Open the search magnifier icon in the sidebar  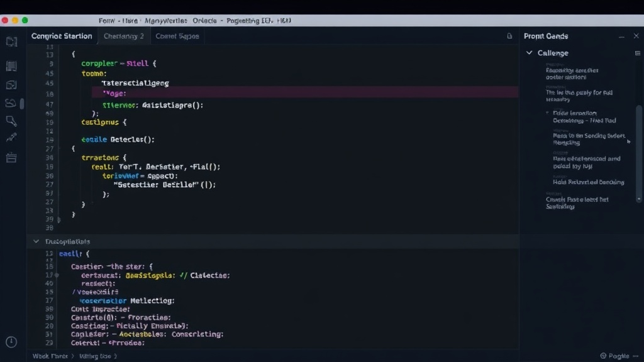(11, 121)
